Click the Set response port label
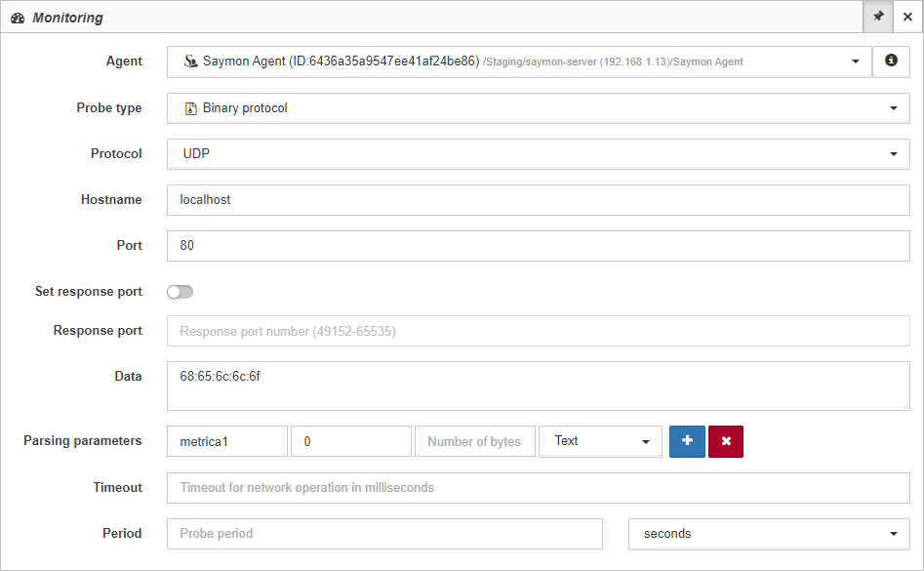This screenshot has width=924, height=571. (89, 291)
